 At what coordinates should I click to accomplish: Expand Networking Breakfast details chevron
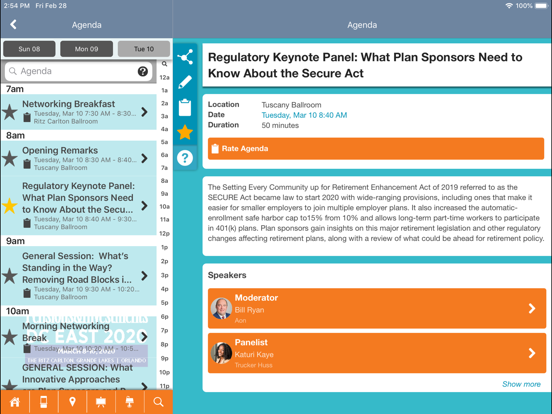pos(144,112)
